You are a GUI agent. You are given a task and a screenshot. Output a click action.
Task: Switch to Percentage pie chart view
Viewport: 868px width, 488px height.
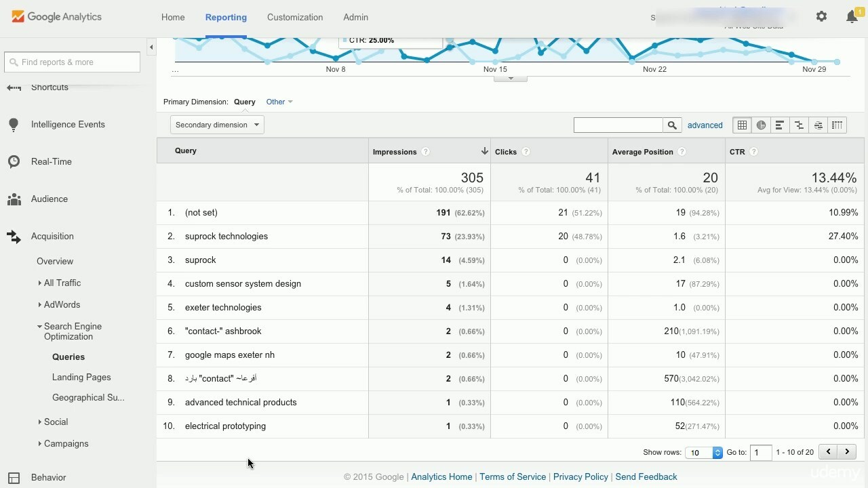click(x=762, y=125)
